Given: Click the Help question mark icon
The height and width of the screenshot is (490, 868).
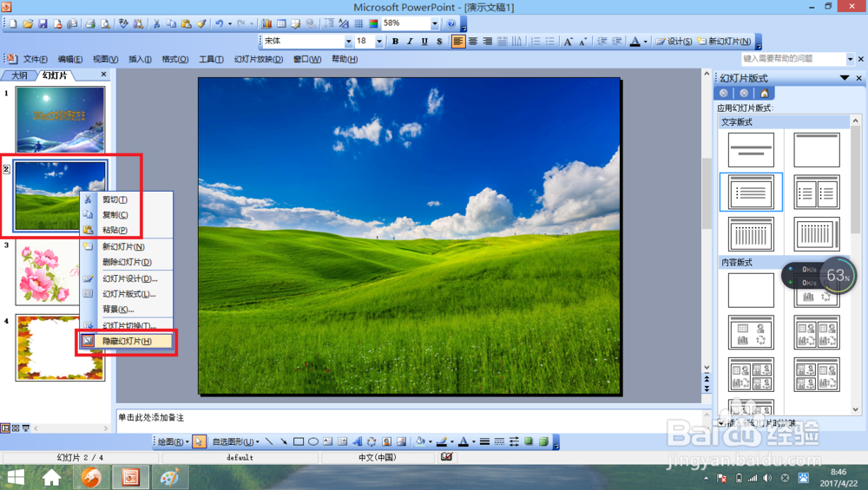Looking at the screenshot, I should [x=451, y=23].
